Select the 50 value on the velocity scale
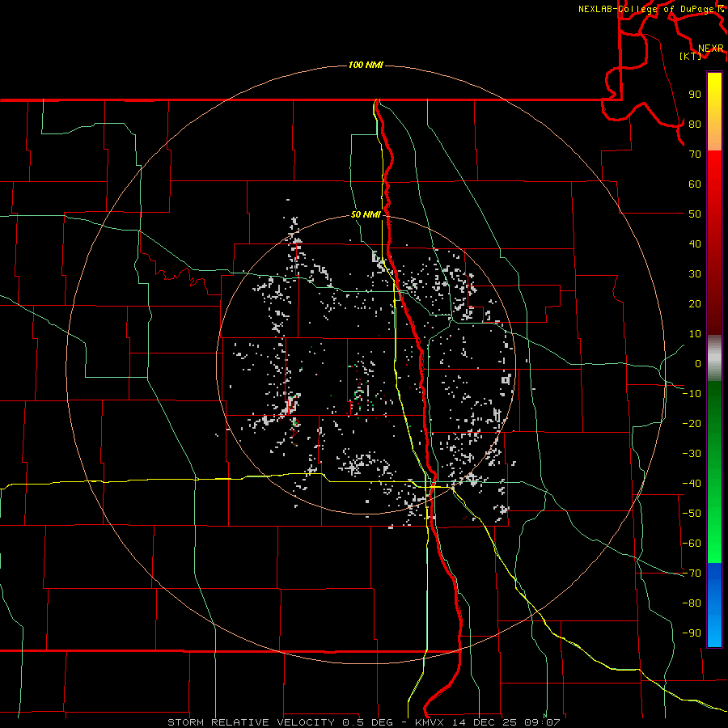Image resolution: width=728 pixels, height=728 pixels. point(695,214)
